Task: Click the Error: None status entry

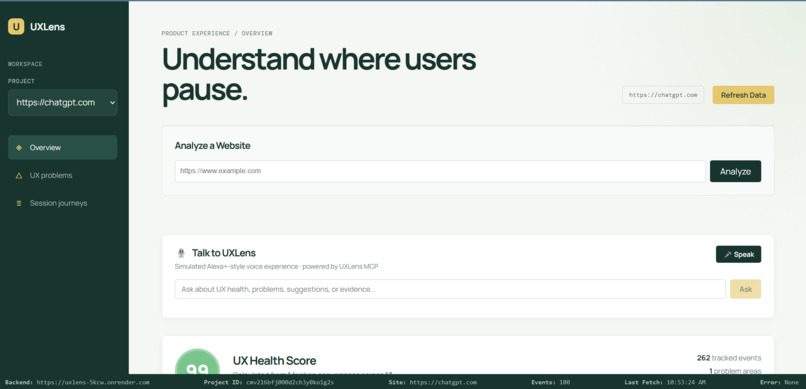Action: coord(779,382)
